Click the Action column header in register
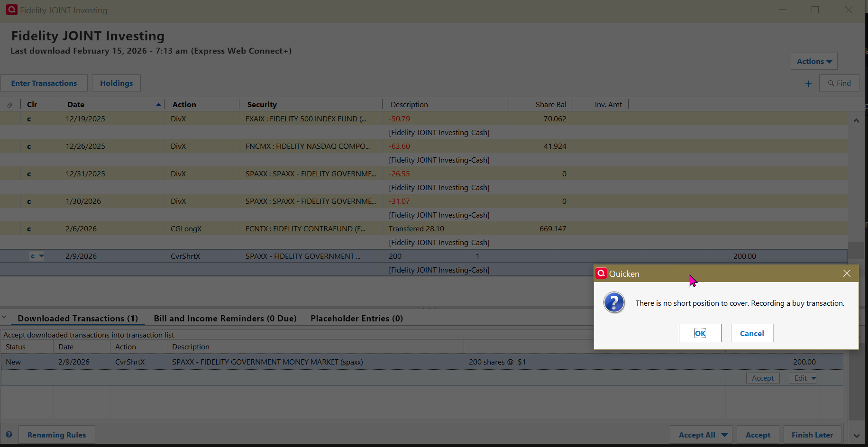Image resolution: width=868 pixels, height=447 pixels. [x=201, y=104]
